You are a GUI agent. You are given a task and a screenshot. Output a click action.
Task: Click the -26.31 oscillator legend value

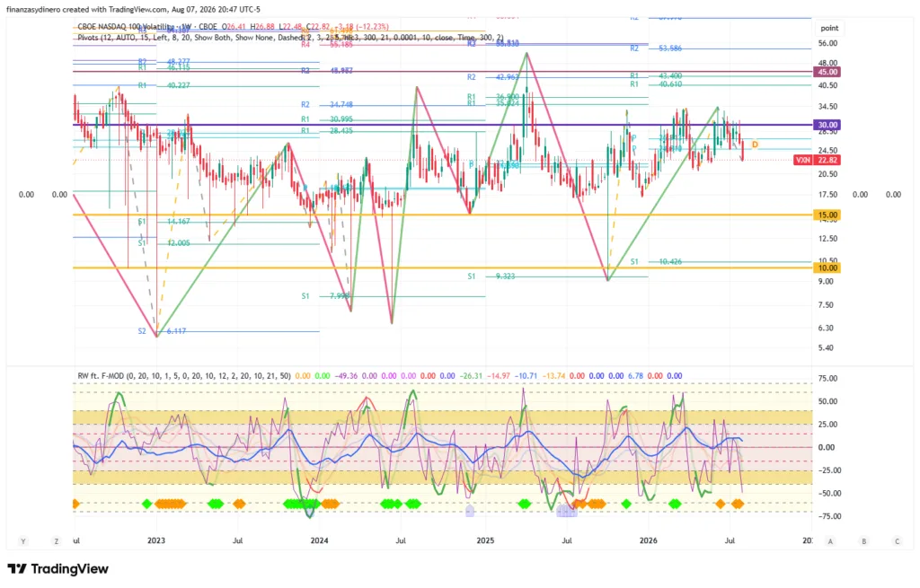click(x=471, y=376)
